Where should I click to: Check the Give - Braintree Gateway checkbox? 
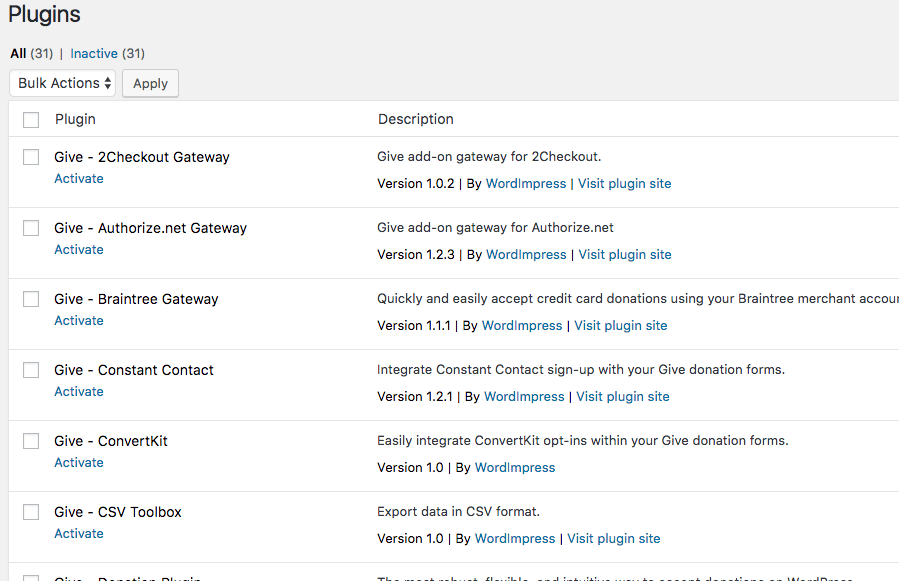[x=31, y=299]
